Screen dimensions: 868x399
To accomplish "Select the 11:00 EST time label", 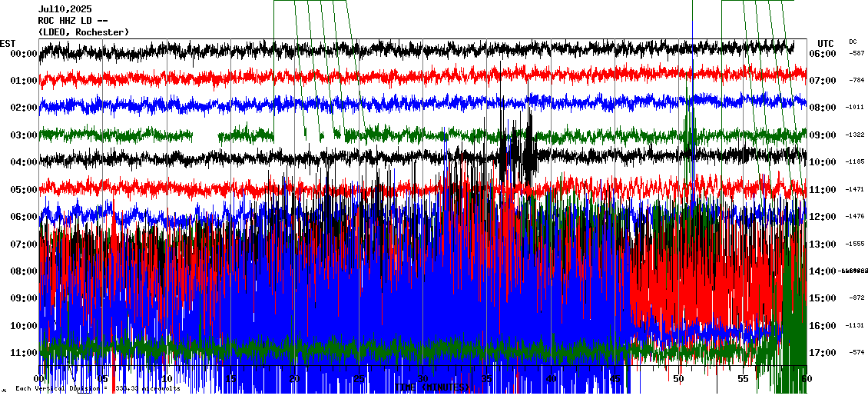I will coord(24,353).
